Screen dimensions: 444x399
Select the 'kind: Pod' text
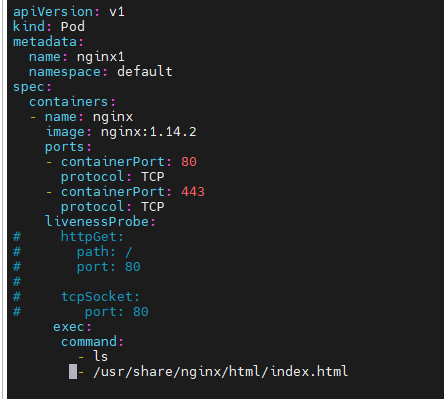pos(49,27)
